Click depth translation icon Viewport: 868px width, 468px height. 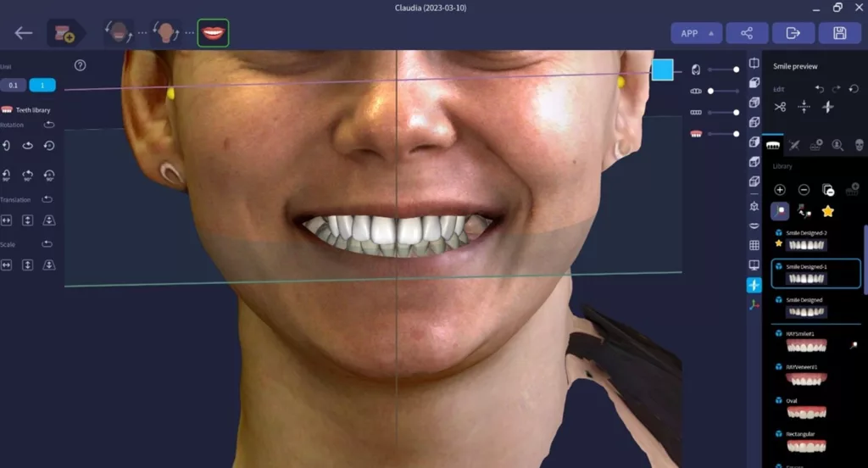[x=49, y=220]
